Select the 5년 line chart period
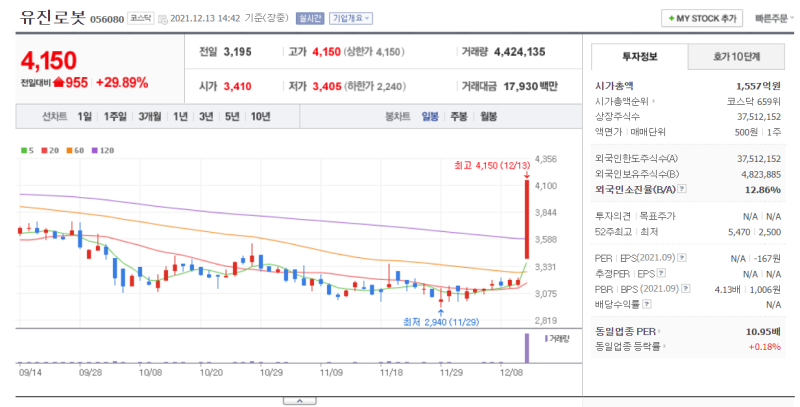 click(232, 117)
